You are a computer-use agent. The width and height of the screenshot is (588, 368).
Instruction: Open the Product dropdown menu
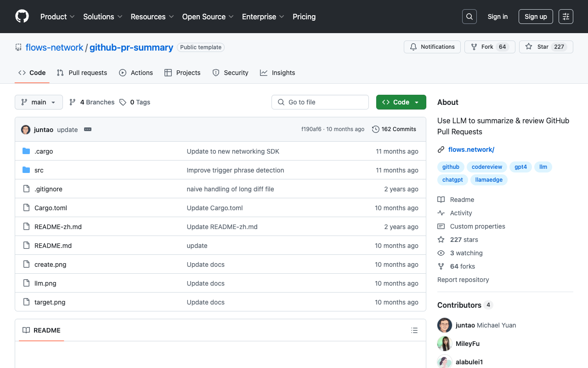pos(57,17)
